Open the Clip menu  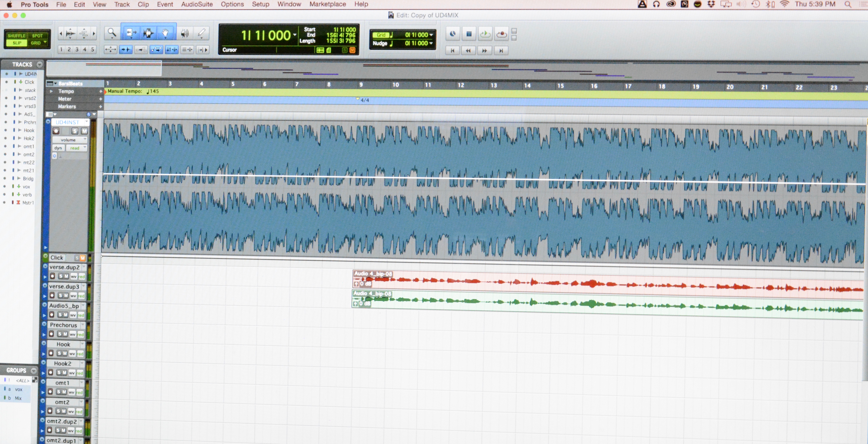143,4
